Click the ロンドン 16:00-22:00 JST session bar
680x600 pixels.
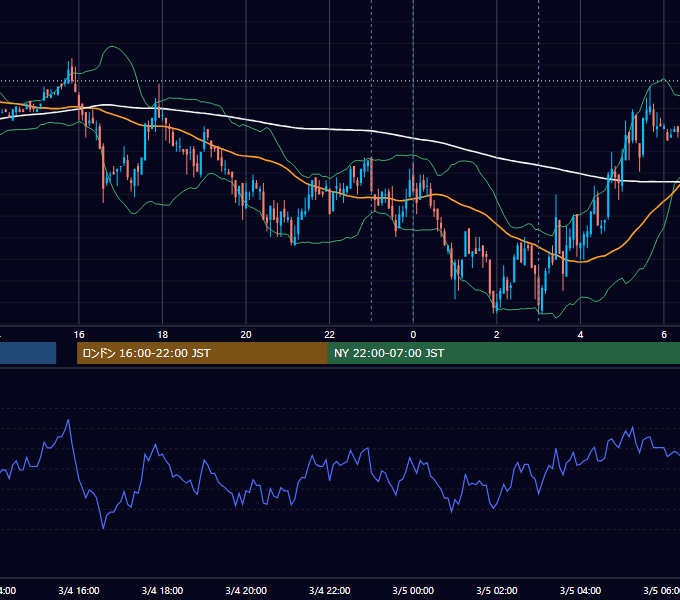202,353
